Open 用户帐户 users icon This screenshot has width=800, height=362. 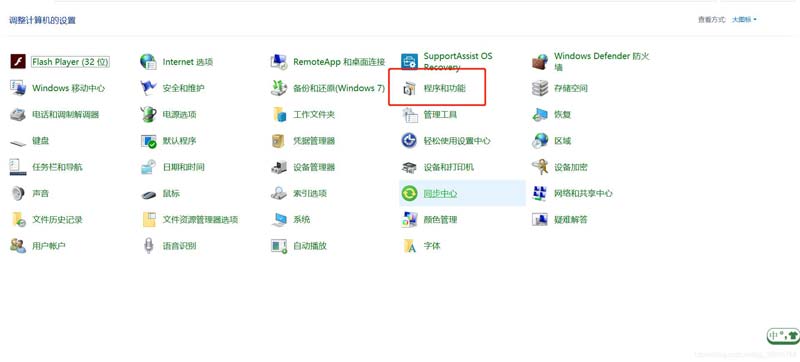click(18, 246)
